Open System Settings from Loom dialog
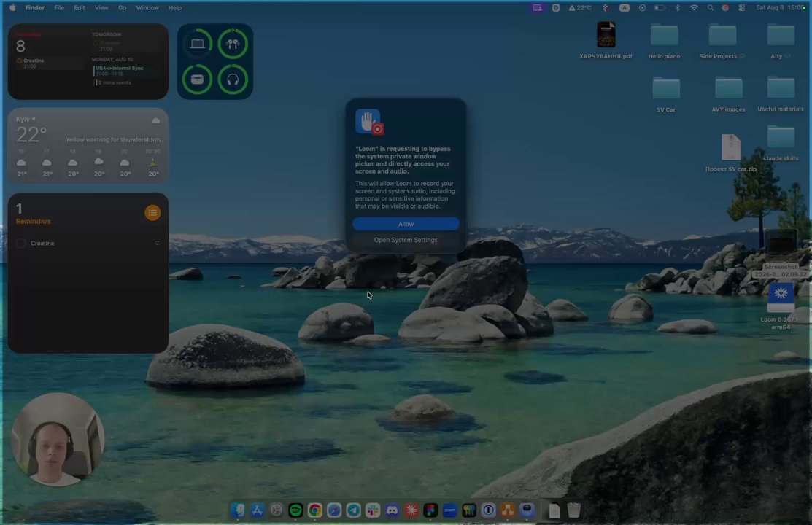The height and width of the screenshot is (525, 812). click(406, 240)
